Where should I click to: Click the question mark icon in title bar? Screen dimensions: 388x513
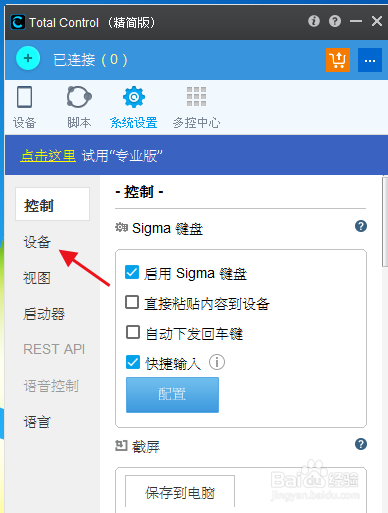click(335, 21)
